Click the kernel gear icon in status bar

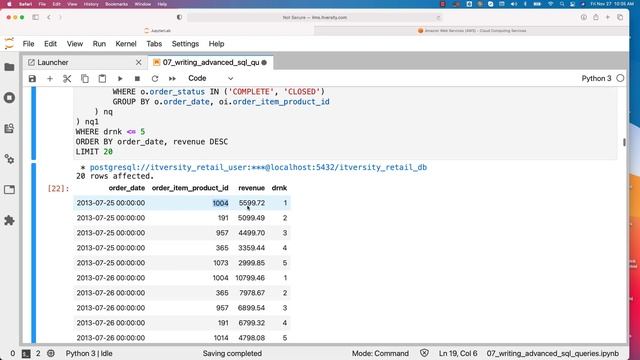(51, 353)
